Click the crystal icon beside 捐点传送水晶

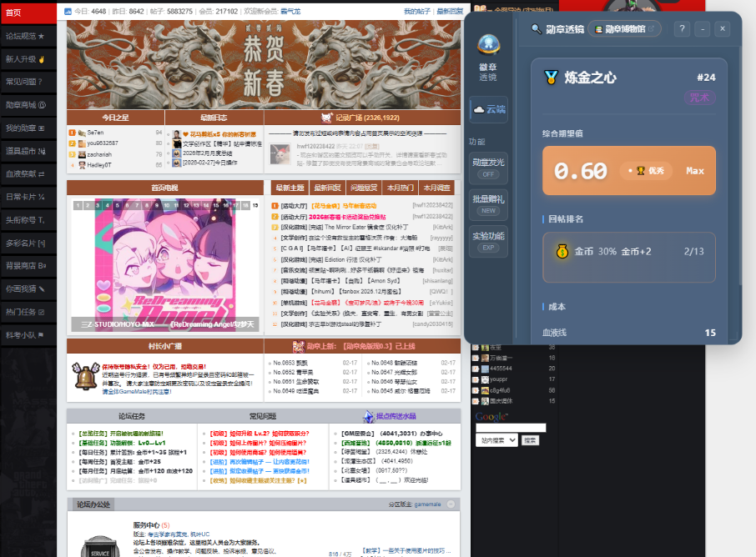[368, 416]
